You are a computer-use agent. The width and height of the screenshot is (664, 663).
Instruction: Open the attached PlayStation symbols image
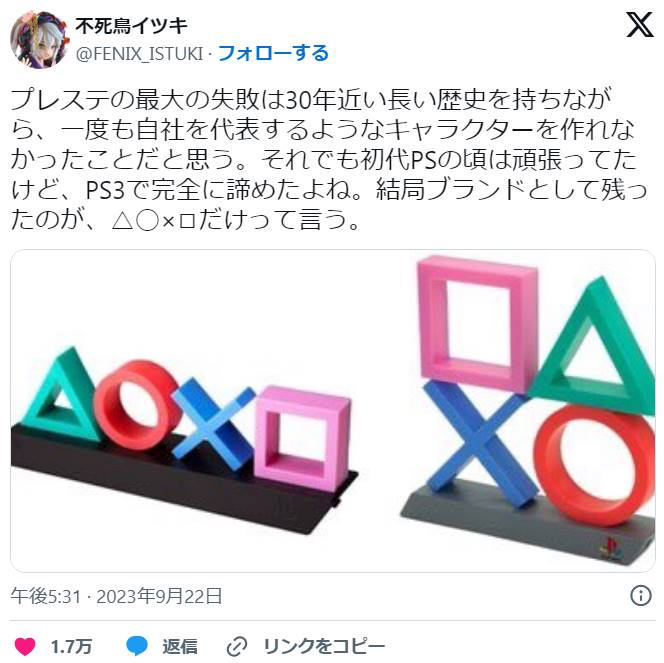(333, 411)
